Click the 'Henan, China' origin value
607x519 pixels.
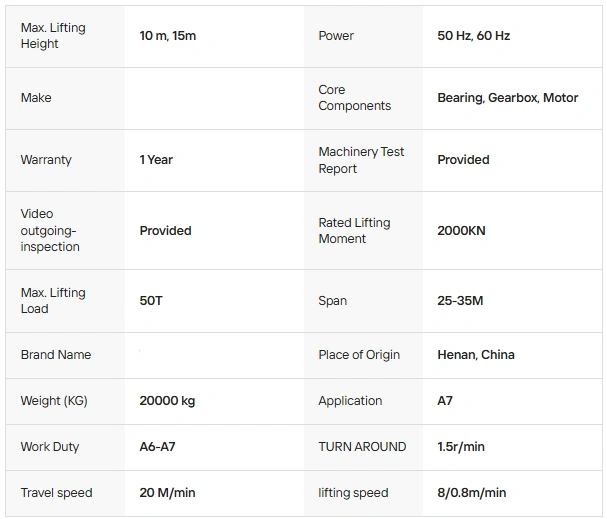[x=477, y=355]
